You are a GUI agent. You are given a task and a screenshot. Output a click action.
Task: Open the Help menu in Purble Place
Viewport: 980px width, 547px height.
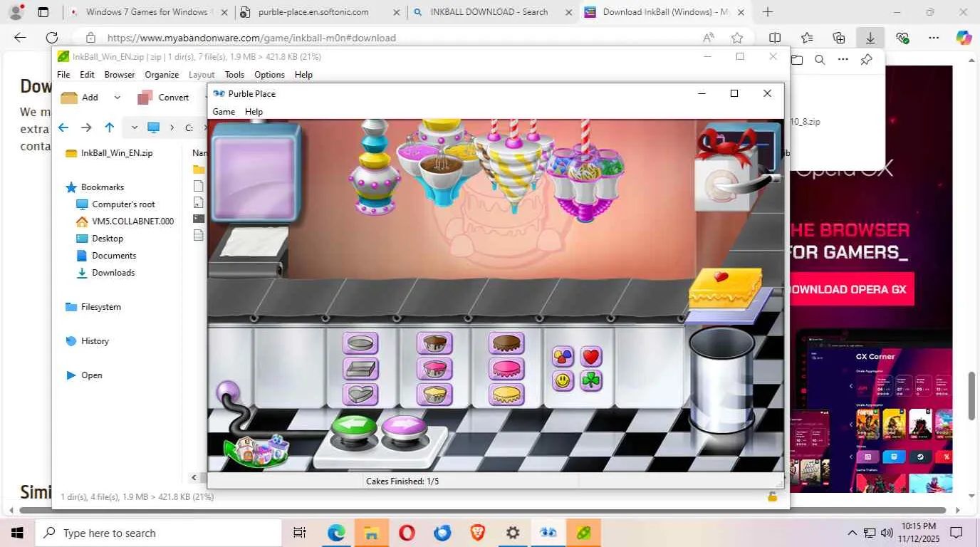tap(254, 112)
